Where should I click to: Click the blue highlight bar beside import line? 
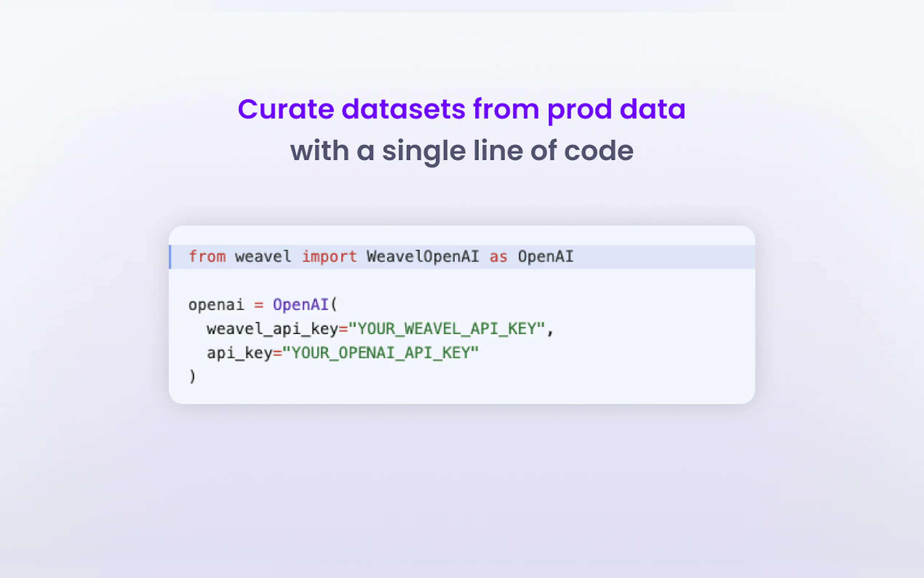tap(170, 257)
